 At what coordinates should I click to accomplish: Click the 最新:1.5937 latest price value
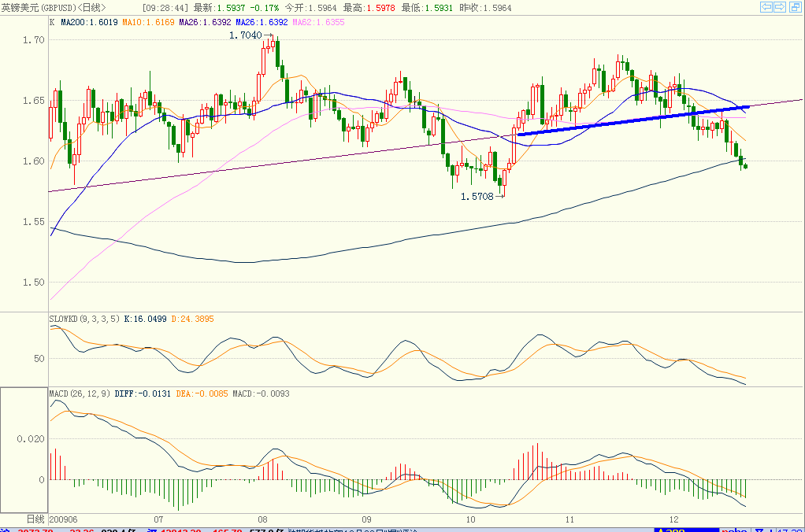coord(219,8)
